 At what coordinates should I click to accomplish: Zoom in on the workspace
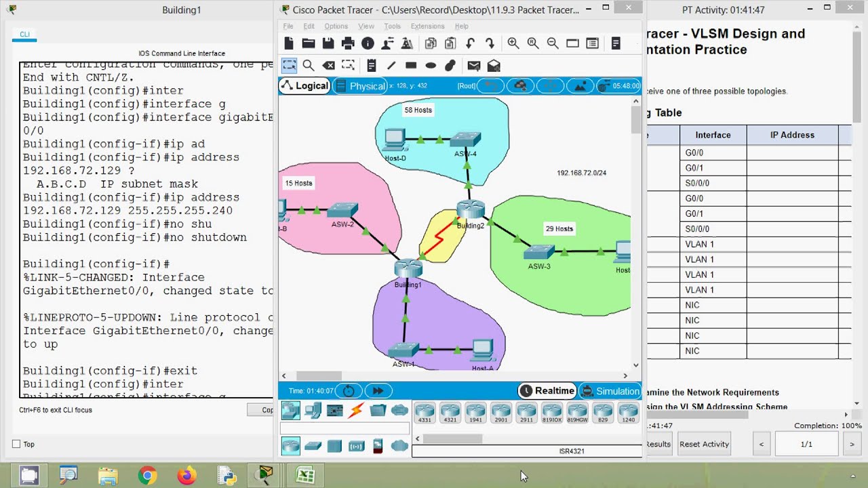(513, 43)
